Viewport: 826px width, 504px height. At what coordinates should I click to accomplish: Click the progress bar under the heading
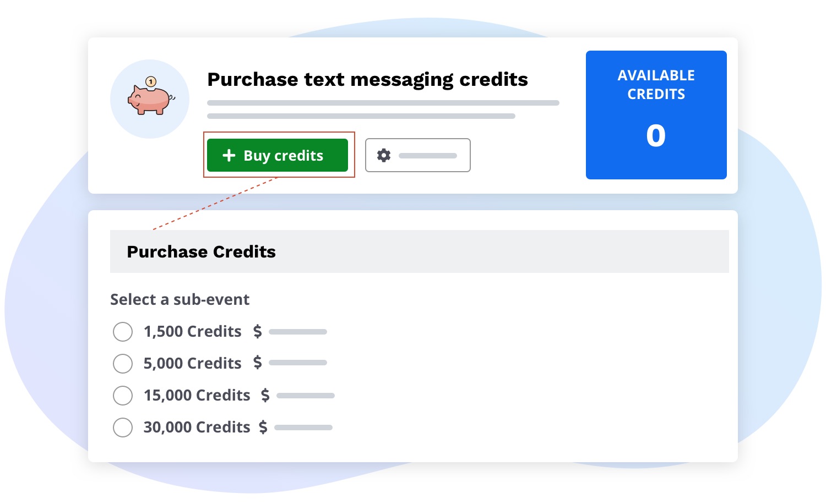tap(383, 103)
